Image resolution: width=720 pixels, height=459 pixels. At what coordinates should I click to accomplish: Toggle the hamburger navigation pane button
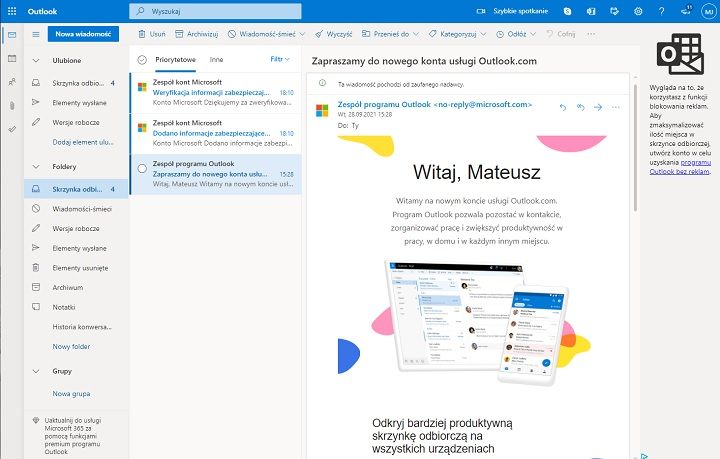point(36,33)
